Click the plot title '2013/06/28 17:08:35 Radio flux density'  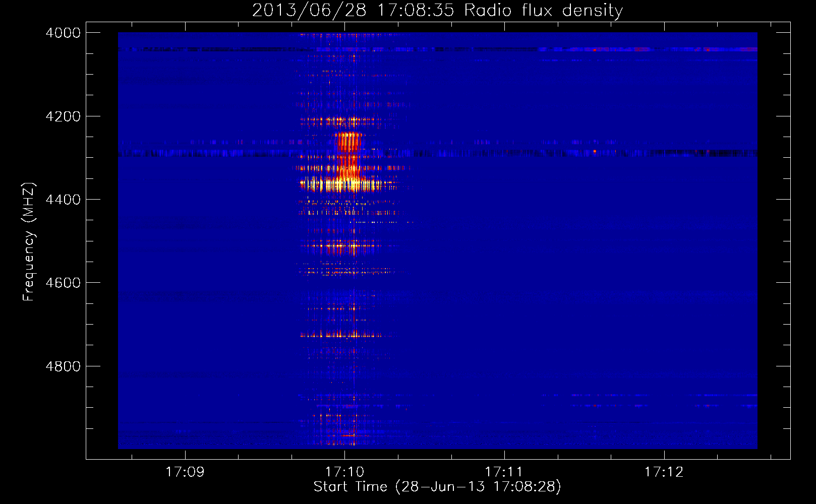[437, 10]
